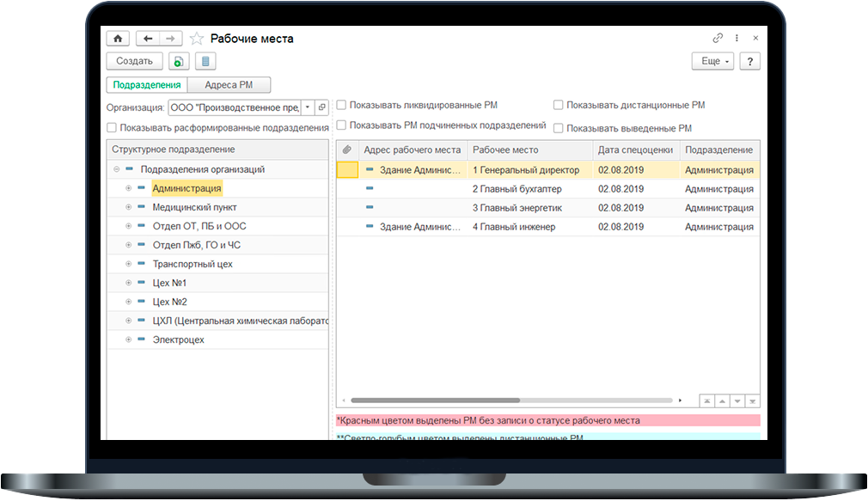Jump to last row in table
Viewport: 868px width, 501px height.
[x=752, y=400]
